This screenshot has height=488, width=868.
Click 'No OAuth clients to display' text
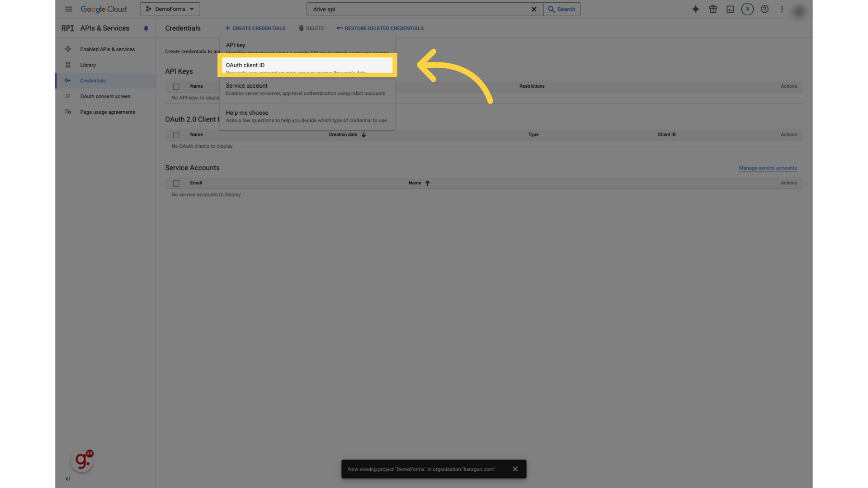click(202, 146)
